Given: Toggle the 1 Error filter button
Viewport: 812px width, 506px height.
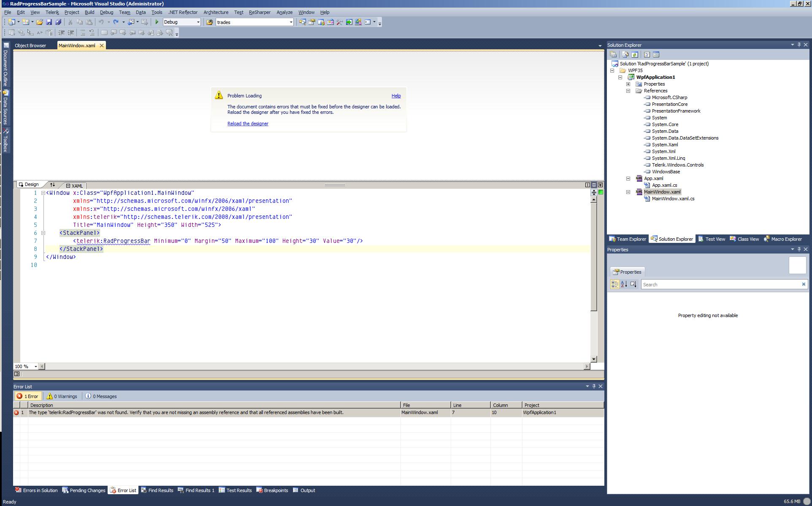Looking at the screenshot, I should (x=27, y=396).
